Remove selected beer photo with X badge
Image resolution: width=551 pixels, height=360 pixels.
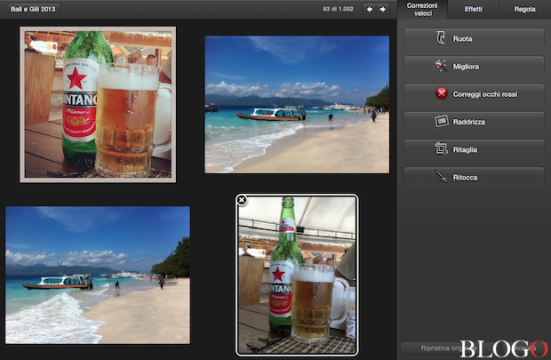point(241,200)
